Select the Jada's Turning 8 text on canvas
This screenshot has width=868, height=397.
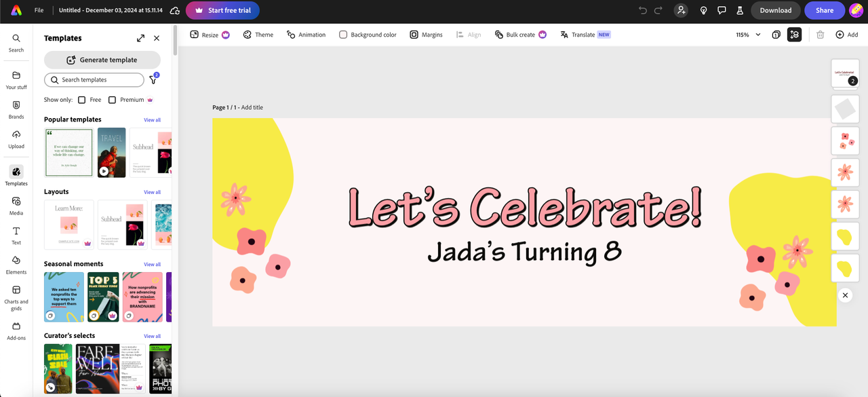(x=524, y=251)
